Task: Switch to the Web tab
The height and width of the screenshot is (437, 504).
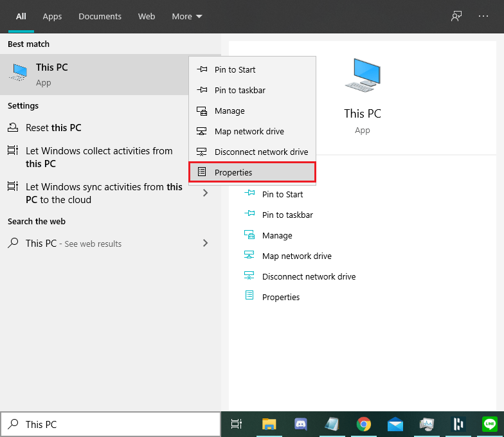Action: point(147,17)
